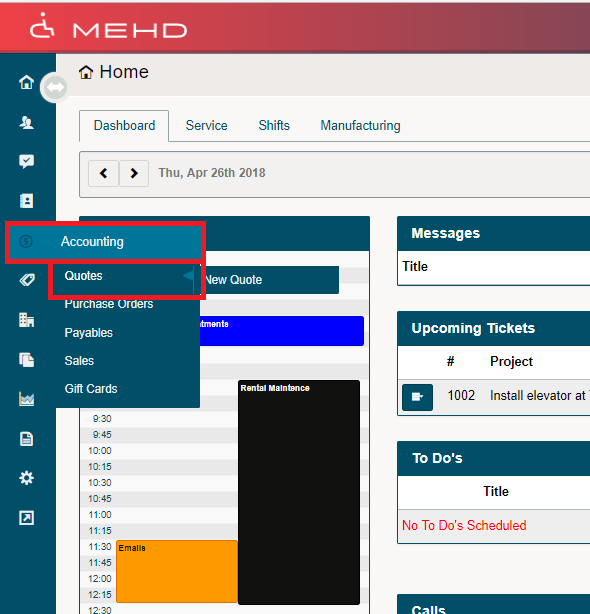The image size is (590, 614).
Task: Click the Title column in To Do's
Action: coord(496,491)
